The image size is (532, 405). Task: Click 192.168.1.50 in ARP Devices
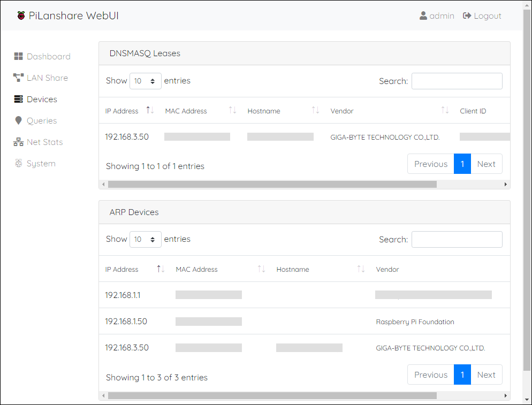coord(126,321)
